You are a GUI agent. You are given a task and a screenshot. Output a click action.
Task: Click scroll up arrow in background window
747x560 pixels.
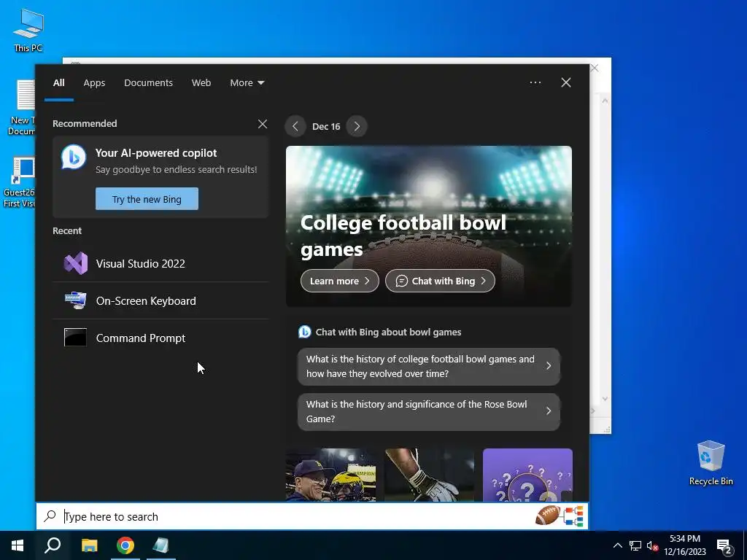(x=605, y=101)
